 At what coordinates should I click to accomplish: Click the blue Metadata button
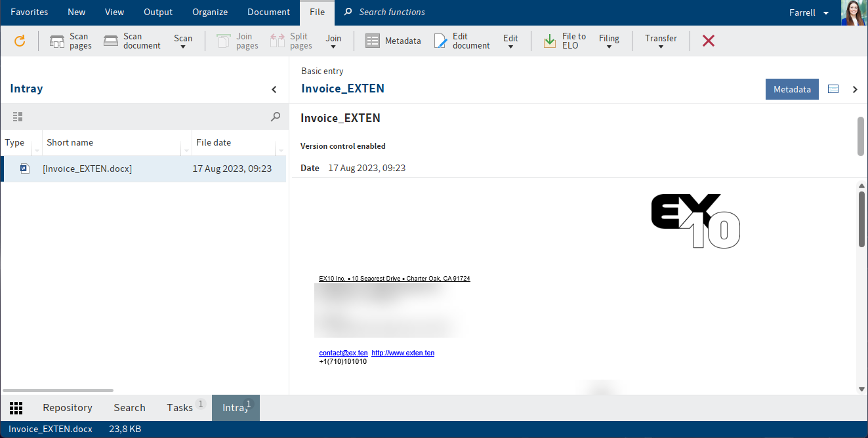(792, 89)
